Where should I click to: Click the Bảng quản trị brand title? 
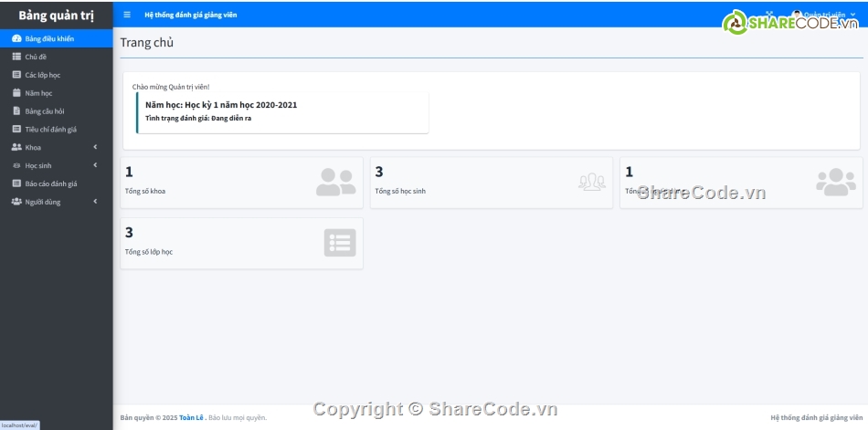tap(56, 15)
